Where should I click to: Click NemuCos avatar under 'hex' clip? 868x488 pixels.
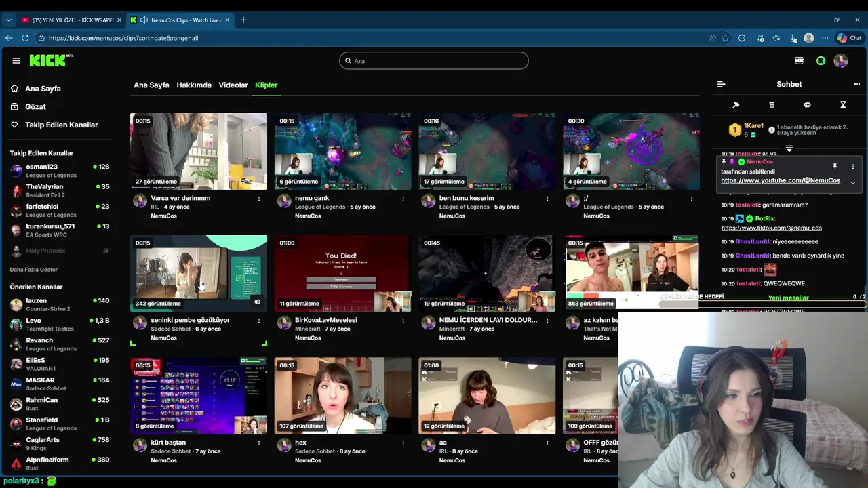[x=284, y=445]
